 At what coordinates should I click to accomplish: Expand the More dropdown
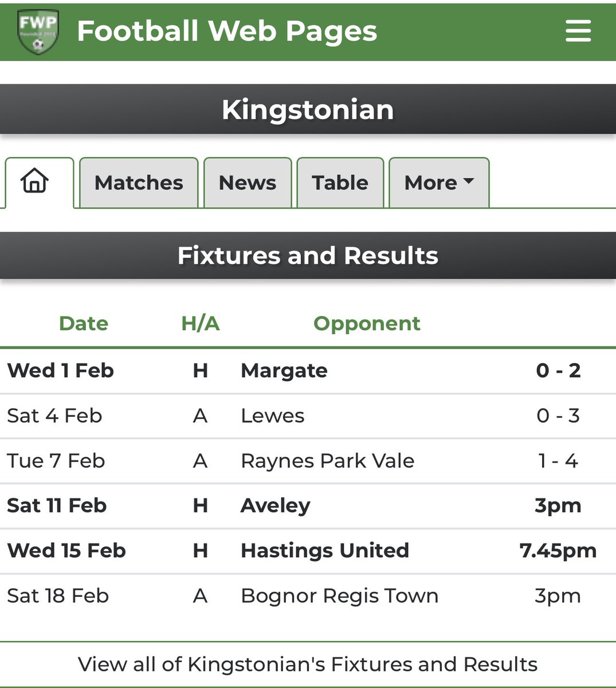439,182
